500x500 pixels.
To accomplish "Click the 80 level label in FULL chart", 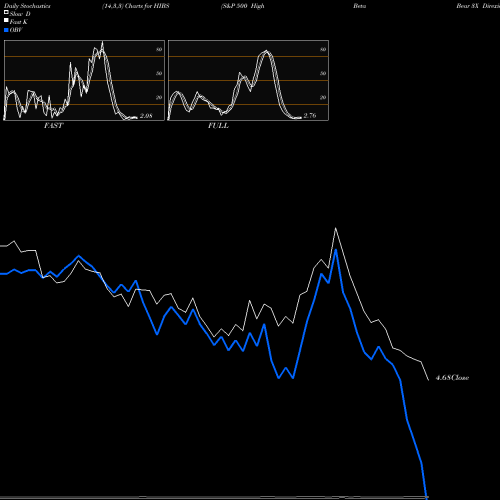I will coord(323,49).
